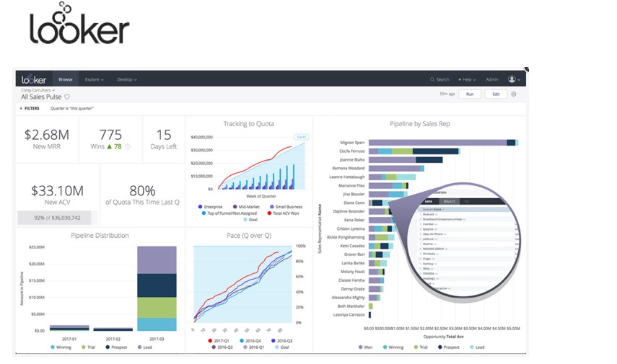
Task: Toggle Winning legend in Pipeline Distribution
Action: (61, 347)
